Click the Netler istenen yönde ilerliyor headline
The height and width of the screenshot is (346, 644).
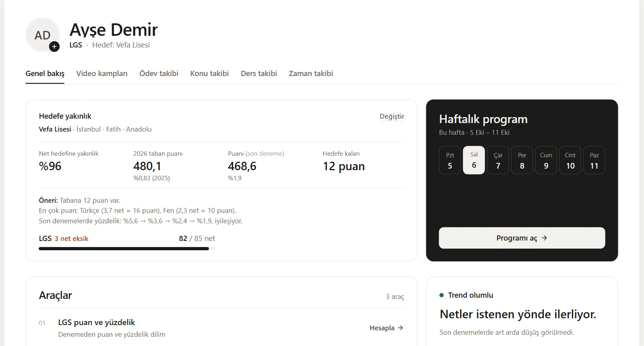click(518, 314)
